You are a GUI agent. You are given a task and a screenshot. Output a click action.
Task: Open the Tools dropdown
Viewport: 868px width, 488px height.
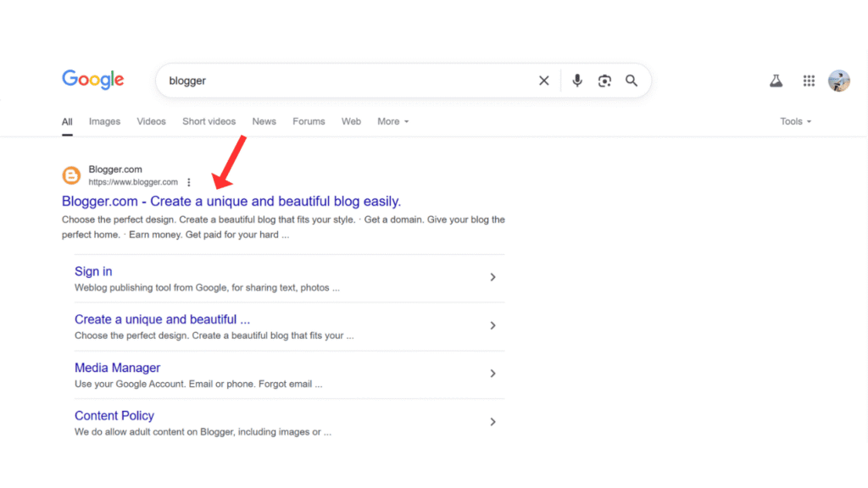[x=795, y=122]
